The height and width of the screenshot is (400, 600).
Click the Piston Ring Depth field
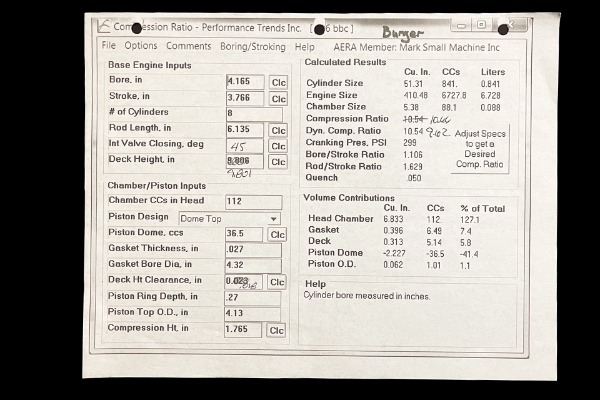point(253,298)
